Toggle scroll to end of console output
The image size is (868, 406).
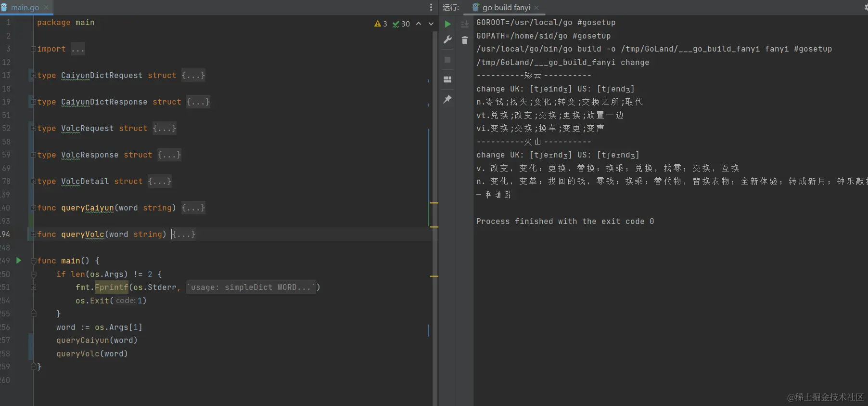[465, 24]
